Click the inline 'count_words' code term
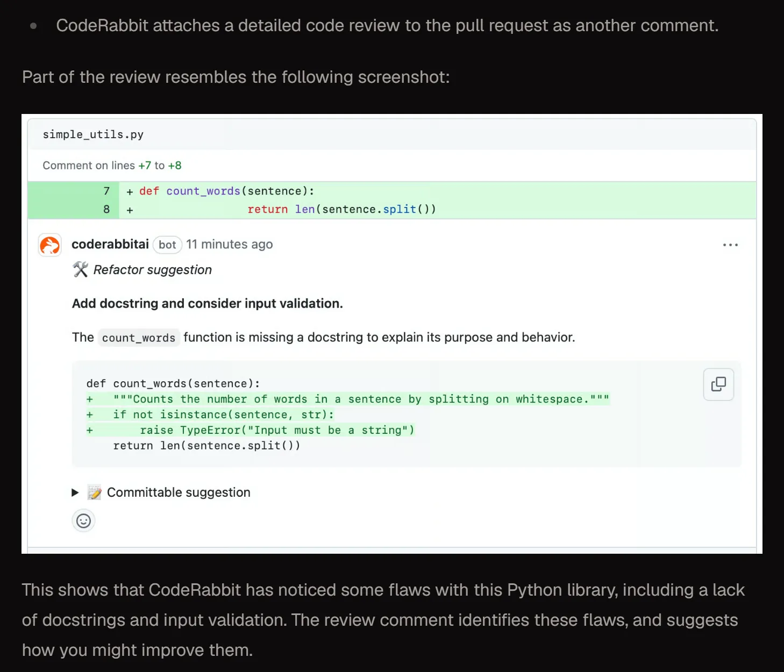The image size is (784, 672). (139, 338)
